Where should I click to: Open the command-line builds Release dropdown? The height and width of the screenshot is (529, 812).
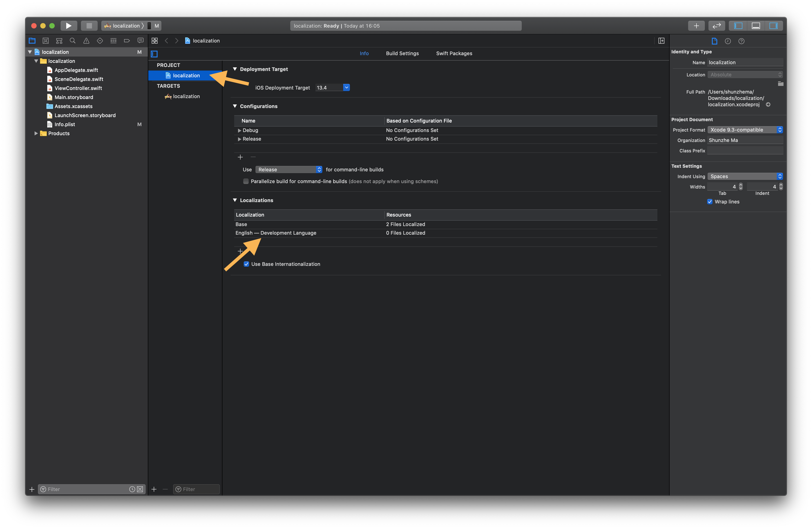click(289, 170)
